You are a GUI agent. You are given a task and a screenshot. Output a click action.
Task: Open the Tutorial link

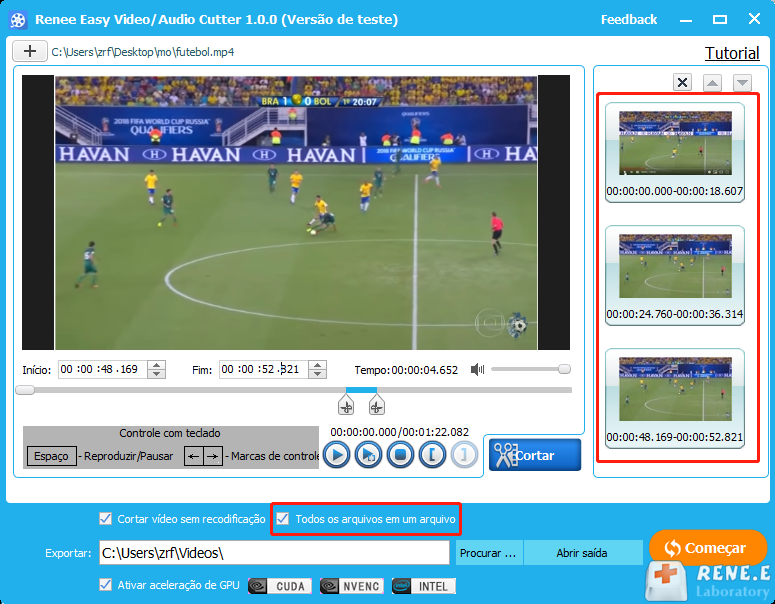point(732,53)
